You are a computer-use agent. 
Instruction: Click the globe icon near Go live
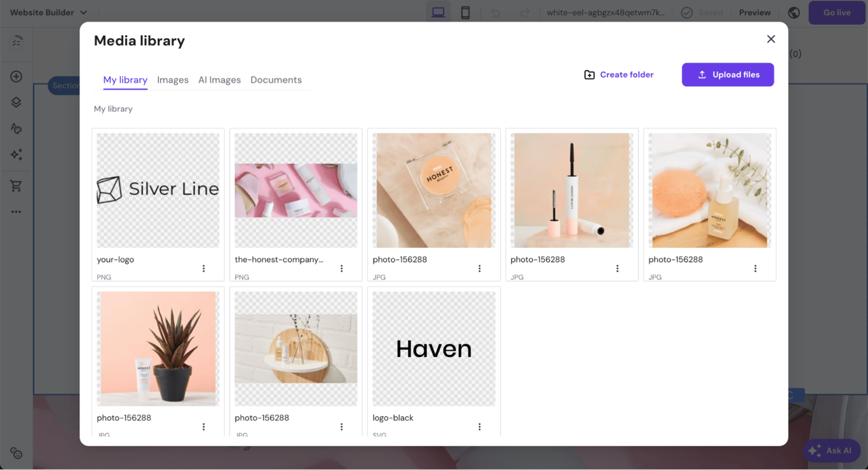[x=794, y=12]
